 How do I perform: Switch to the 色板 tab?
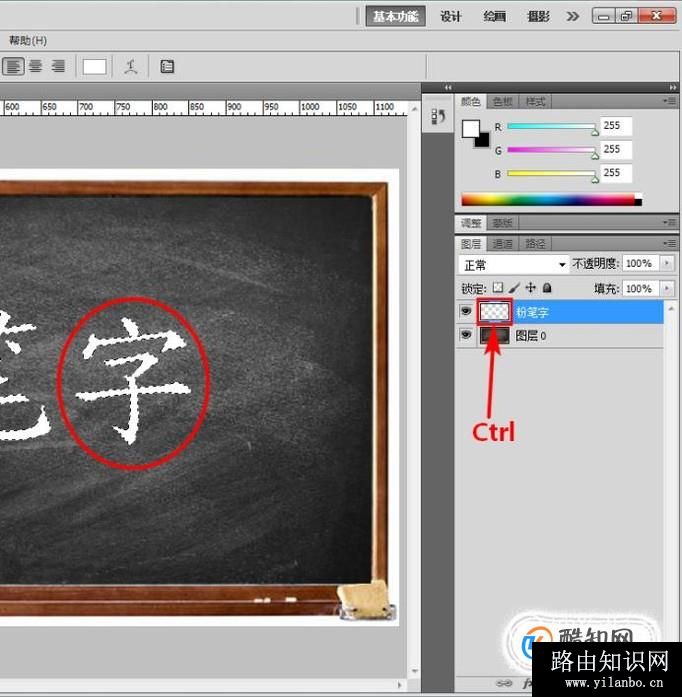coord(503,102)
